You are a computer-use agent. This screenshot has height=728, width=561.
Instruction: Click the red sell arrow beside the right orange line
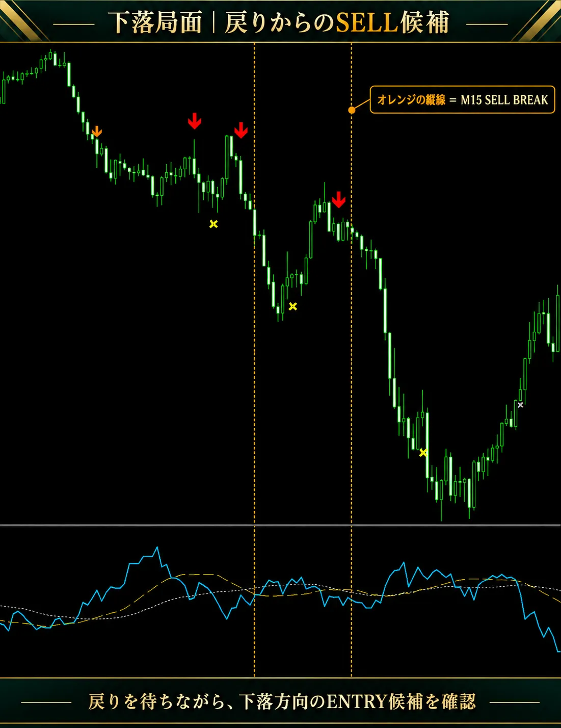click(338, 199)
